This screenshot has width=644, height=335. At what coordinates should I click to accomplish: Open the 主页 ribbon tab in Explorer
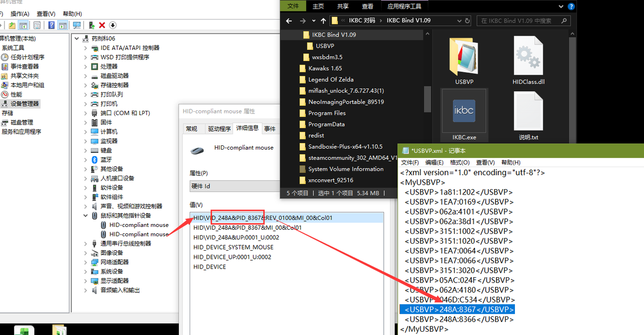click(x=318, y=6)
